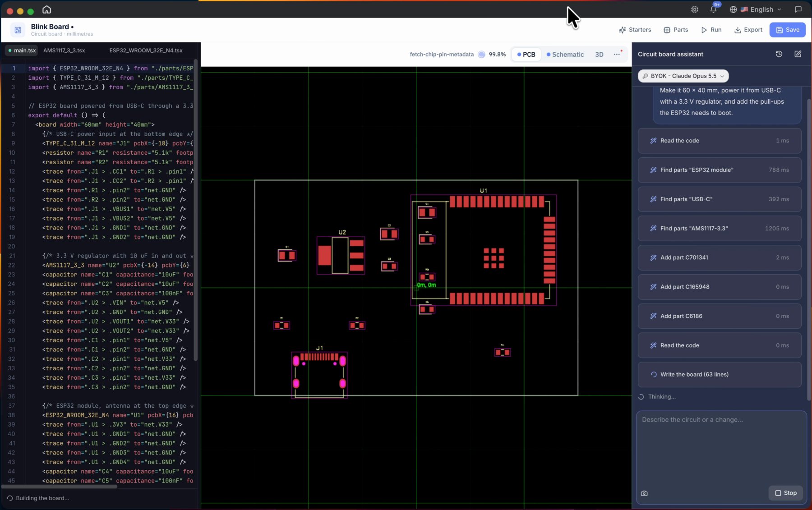This screenshot has height=510, width=812.
Task: Open the notifications bell
Action: point(713,9)
